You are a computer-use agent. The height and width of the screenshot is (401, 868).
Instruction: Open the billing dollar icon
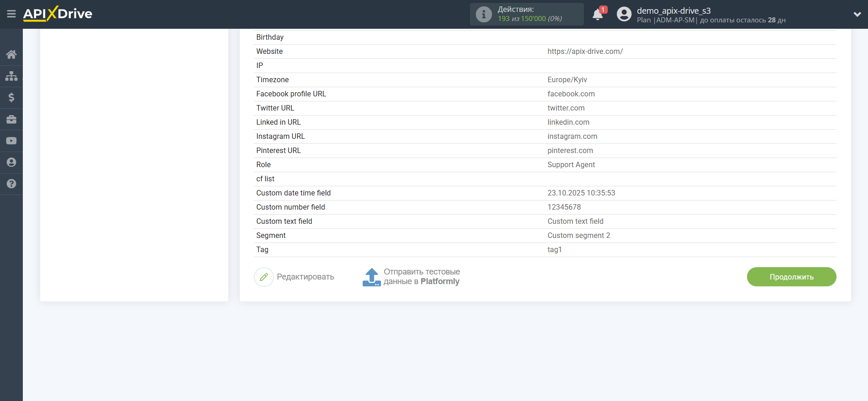(x=11, y=97)
